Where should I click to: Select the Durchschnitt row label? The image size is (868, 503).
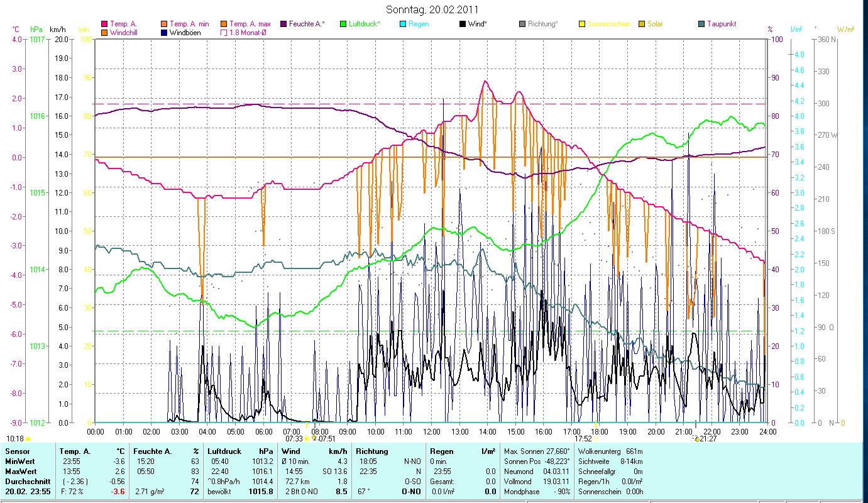[x=23, y=480]
